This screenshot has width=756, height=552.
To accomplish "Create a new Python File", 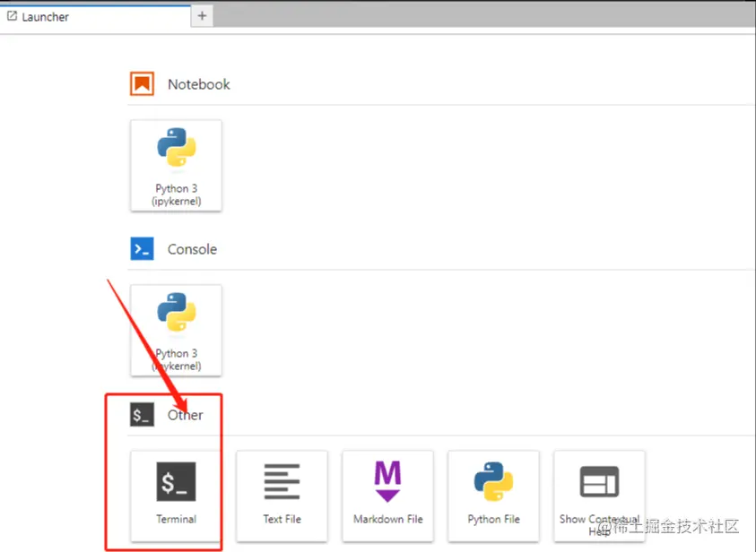I will [493, 496].
